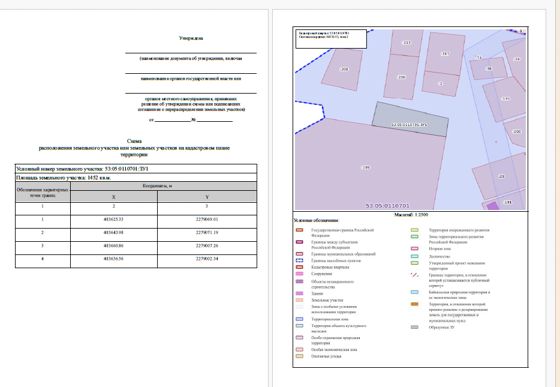This screenshot has width=560, height=387.
Task: Click the "Здания" legend swatch
Action: (x=300, y=293)
